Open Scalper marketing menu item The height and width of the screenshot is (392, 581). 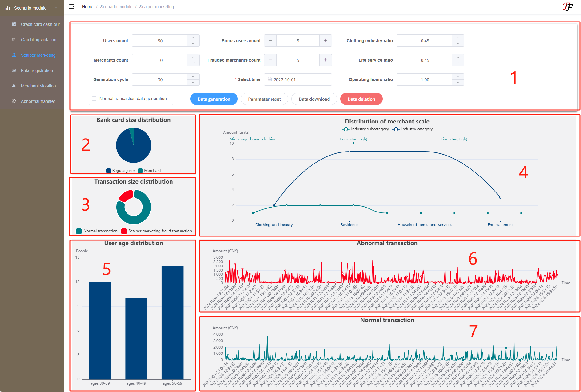click(38, 55)
